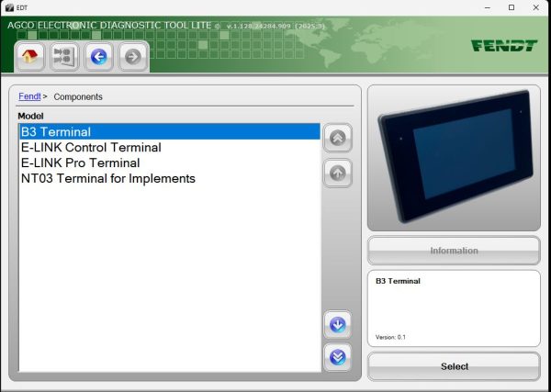
Task: Open the Information button
Action: 454,251
